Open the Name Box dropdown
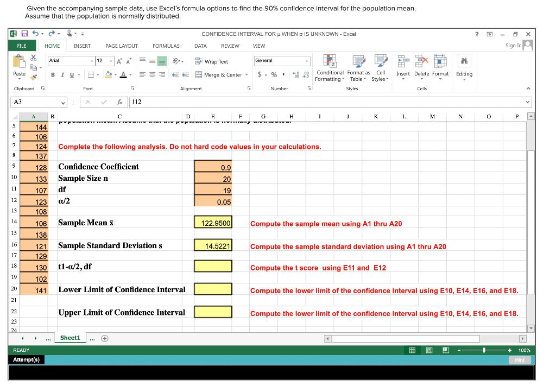The image size is (556, 392). (x=63, y=102)
